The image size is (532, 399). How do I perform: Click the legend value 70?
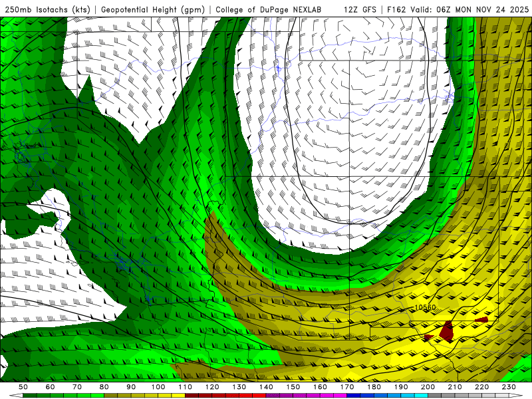pyautogui.click(x=77, y=387)
